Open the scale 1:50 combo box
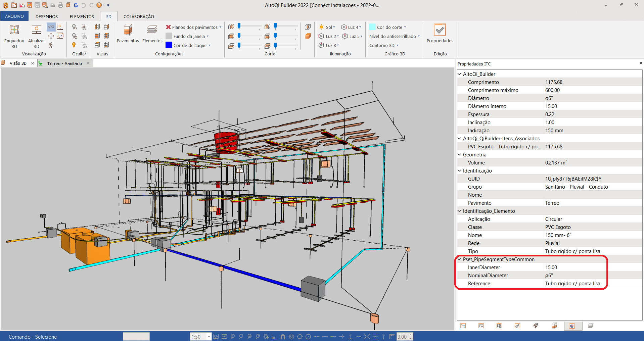Viewport: 644px width, 341px height. (x=209, y=337)
